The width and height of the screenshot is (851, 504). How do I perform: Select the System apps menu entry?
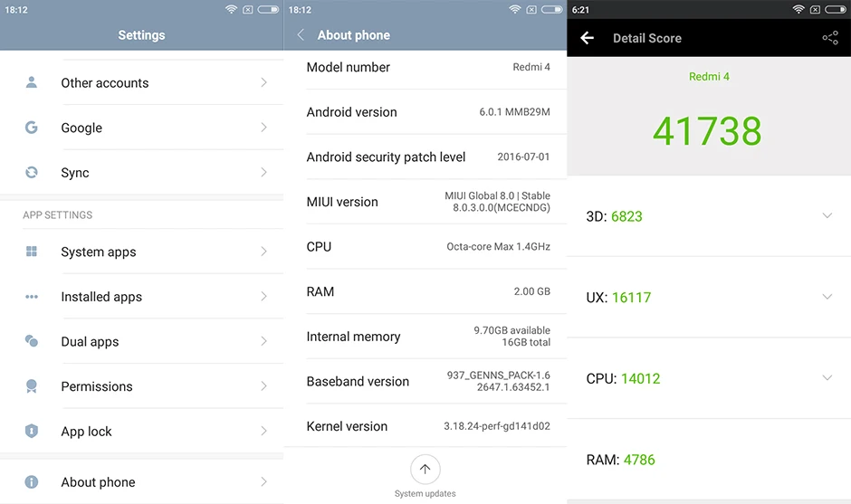(x=141, y=252)
